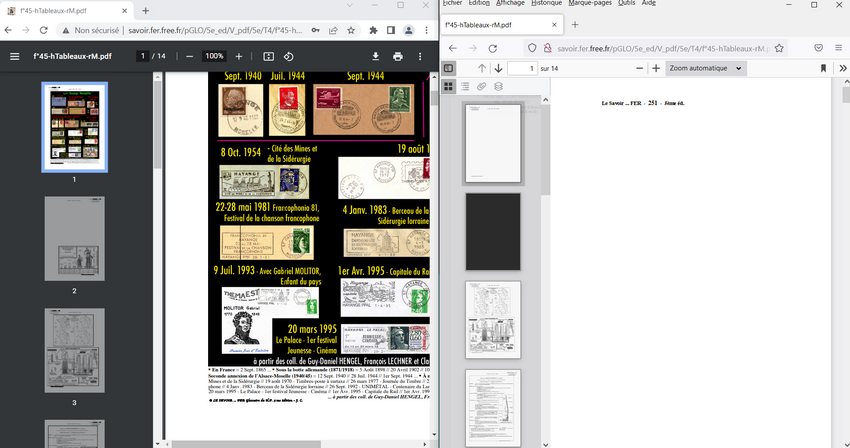Viewport: 850px width, 448px height.
Task: Open Chrome extensions puzzle icon
Action: pyautogui.click(x=373, y=30)
